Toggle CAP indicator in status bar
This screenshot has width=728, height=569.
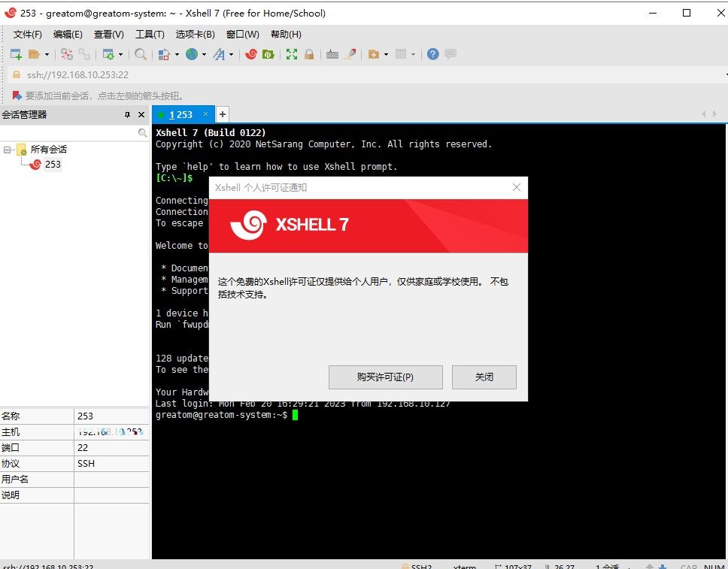pos(687,566)
